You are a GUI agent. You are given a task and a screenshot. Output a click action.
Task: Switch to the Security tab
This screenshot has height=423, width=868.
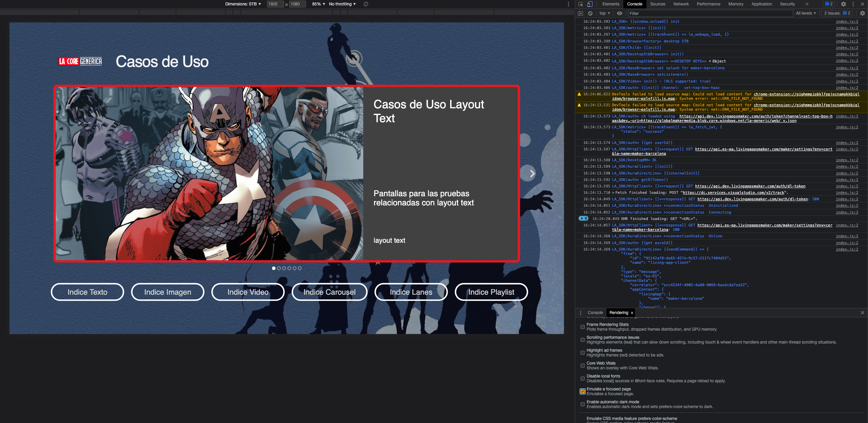pos(787,4)
